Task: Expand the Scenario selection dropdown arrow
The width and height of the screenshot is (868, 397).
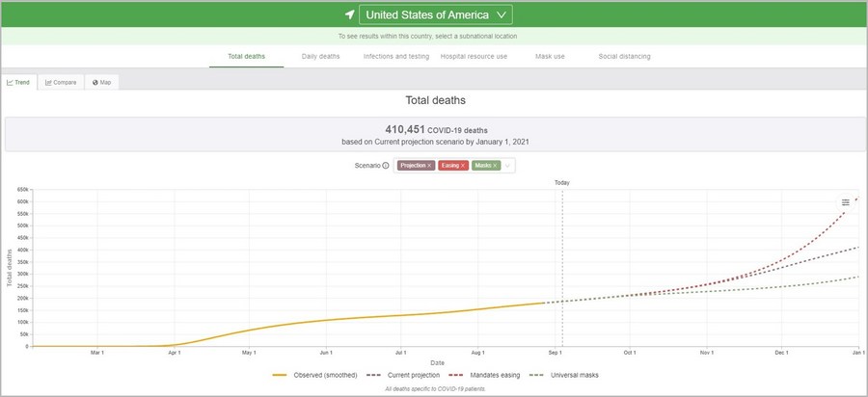Action: point(507,165)
